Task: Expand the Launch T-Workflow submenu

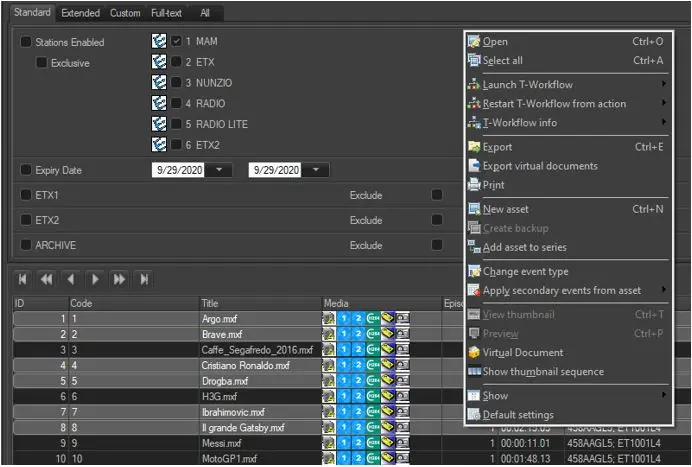Action: [664, 85]
